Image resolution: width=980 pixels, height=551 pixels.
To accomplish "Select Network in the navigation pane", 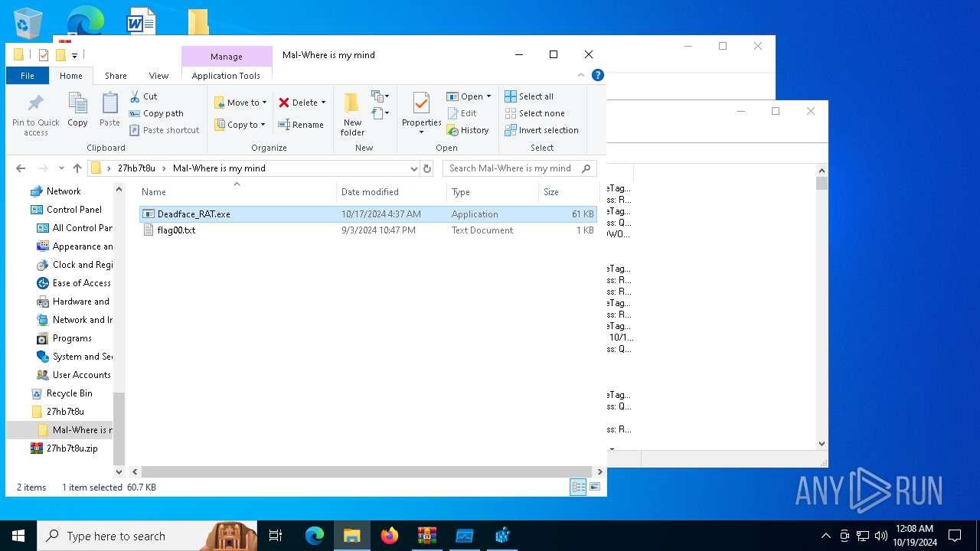I will [x=64, y=191].
